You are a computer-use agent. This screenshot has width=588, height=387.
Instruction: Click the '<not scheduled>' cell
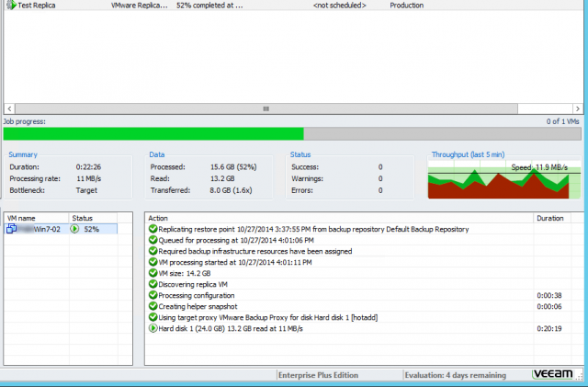pyautogui.click(x=339, y=6)
